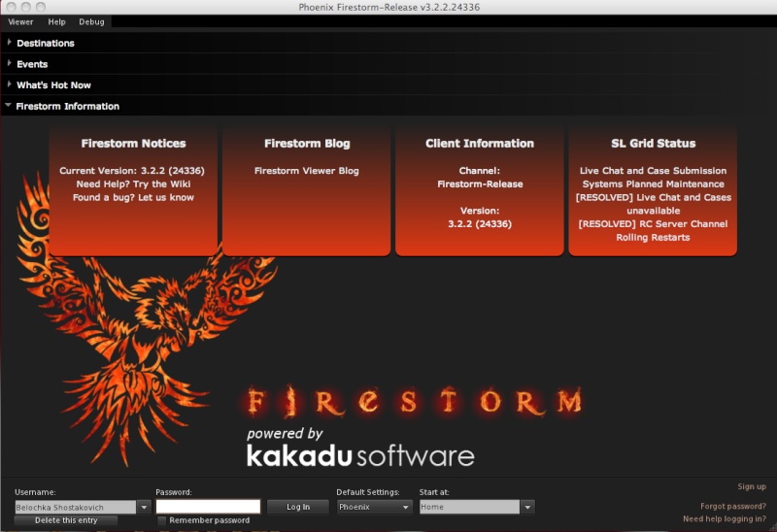Click the Username field showing Belochka Shostakovich

coord(76,507)
